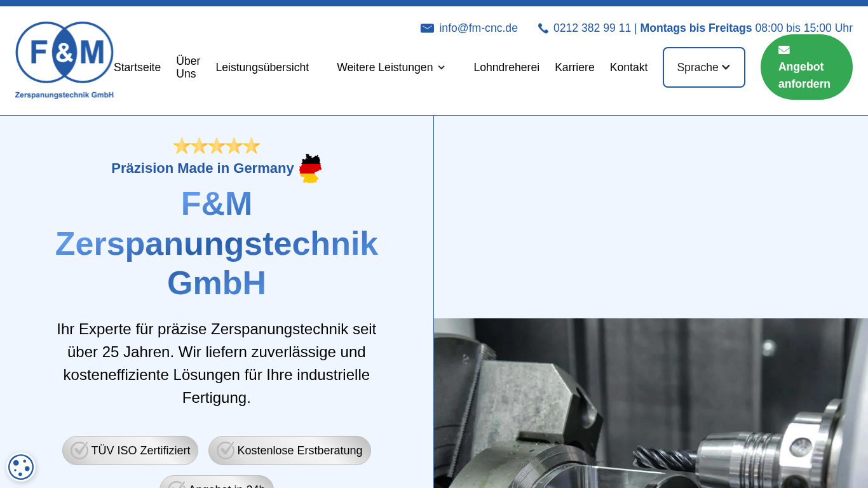
Task: Click the German flag map icon
Action: [x=310, y=168]
